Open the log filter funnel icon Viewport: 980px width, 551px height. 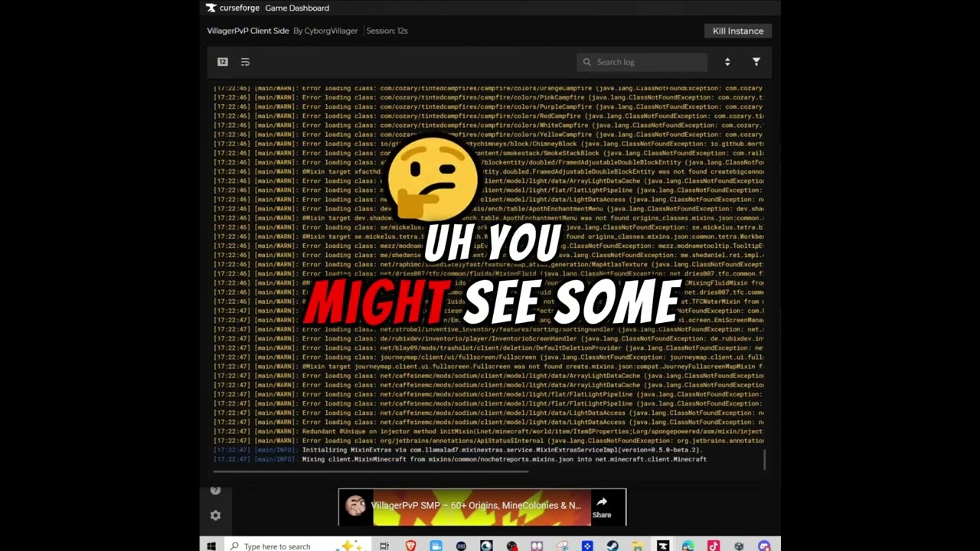click(756, 62)
